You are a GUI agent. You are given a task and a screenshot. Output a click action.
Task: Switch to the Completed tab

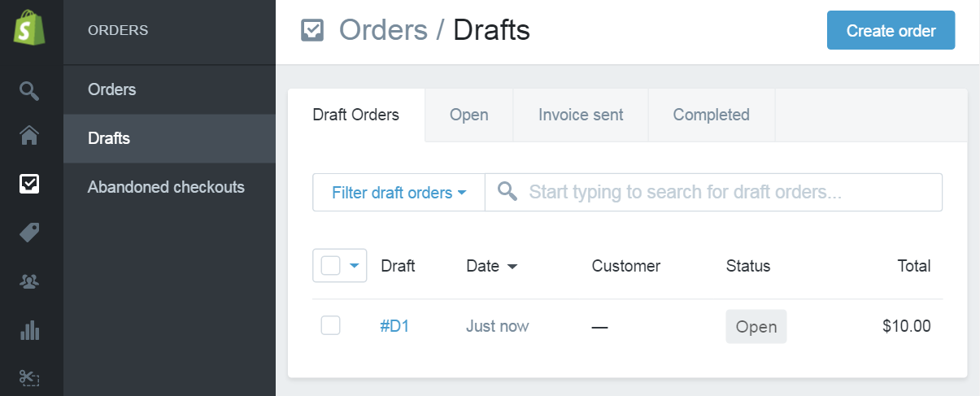(x=712, y=115)
